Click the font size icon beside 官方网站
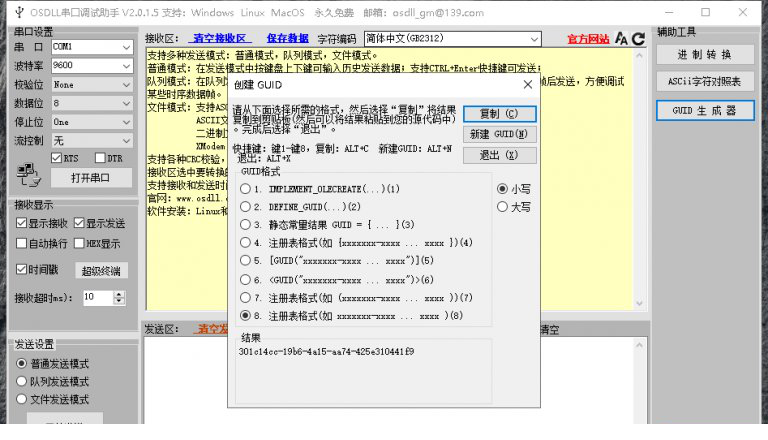The width and height of the screenshot is (768, 440). [621, 38]
